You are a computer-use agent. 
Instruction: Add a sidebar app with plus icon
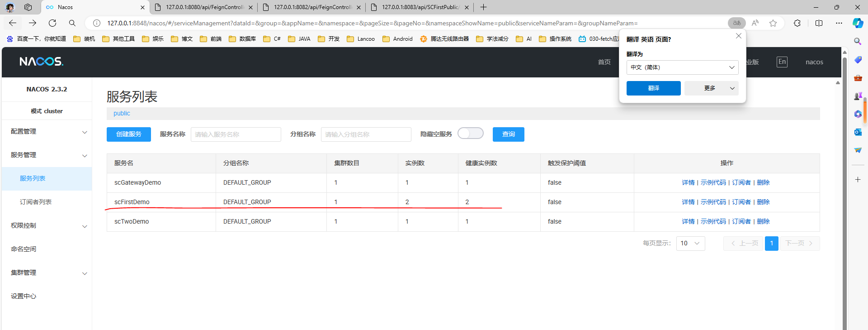858,180
